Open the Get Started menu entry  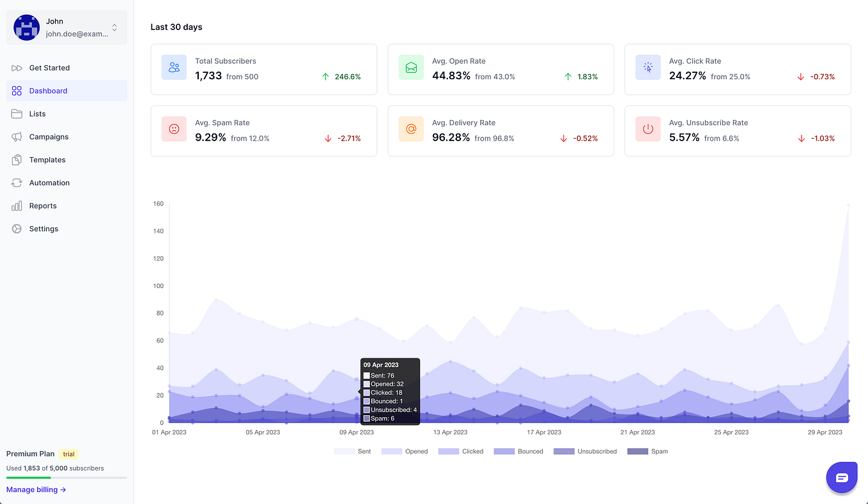tap(50, 68)
